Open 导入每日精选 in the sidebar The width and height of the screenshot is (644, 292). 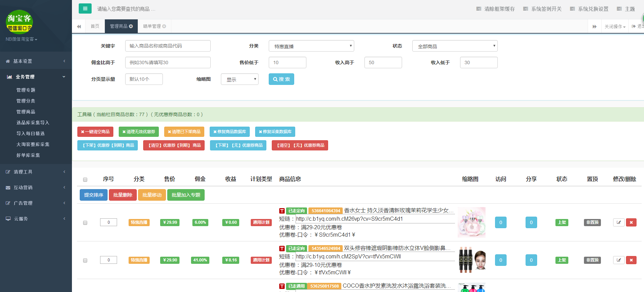point(31,133)
